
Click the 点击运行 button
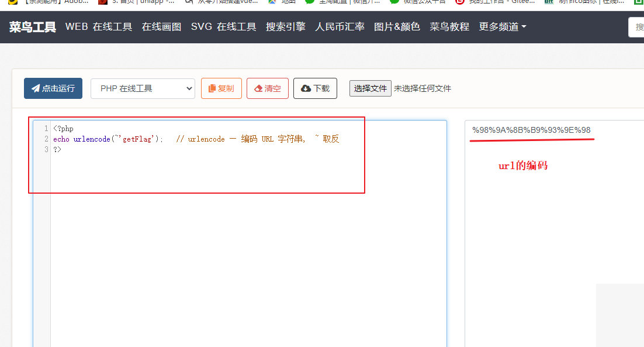pos(53,88)
